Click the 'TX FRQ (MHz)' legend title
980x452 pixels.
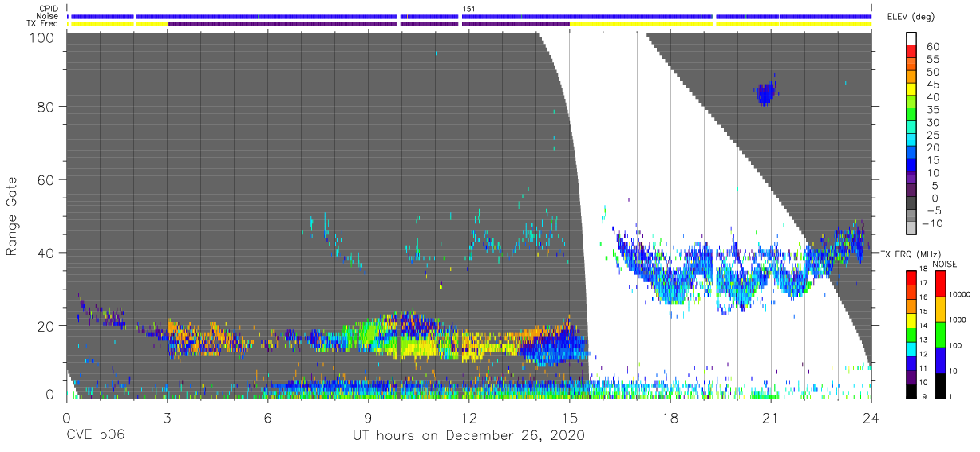tap(909, 254)
